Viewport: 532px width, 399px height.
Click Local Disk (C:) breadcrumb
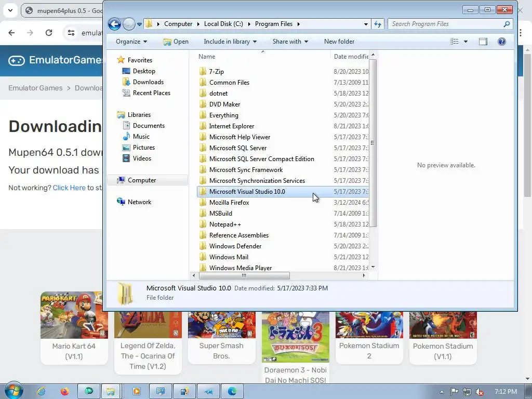click(223, 24)
